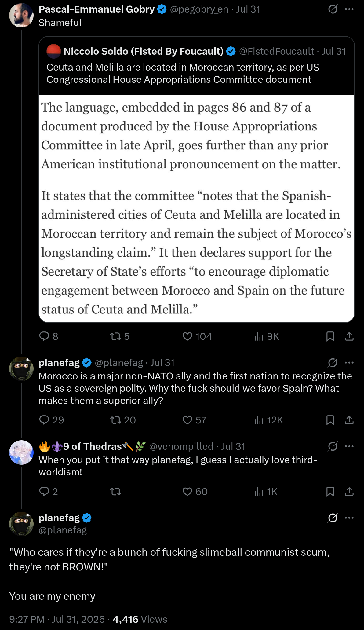The image size is (364, 630).
Task: Open the 9:27 PM Jul 31 timestamp
Action: point(57,619)
